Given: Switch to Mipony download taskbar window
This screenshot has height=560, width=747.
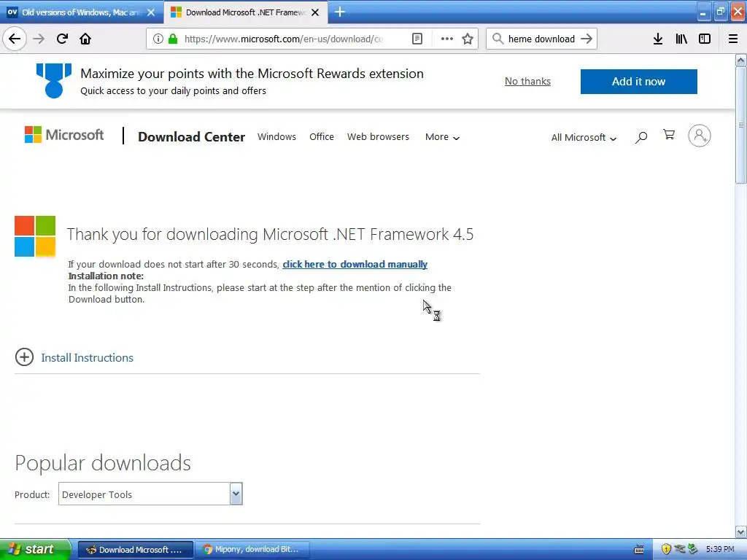Looking at the screenshot, I should tap(252, 550).
